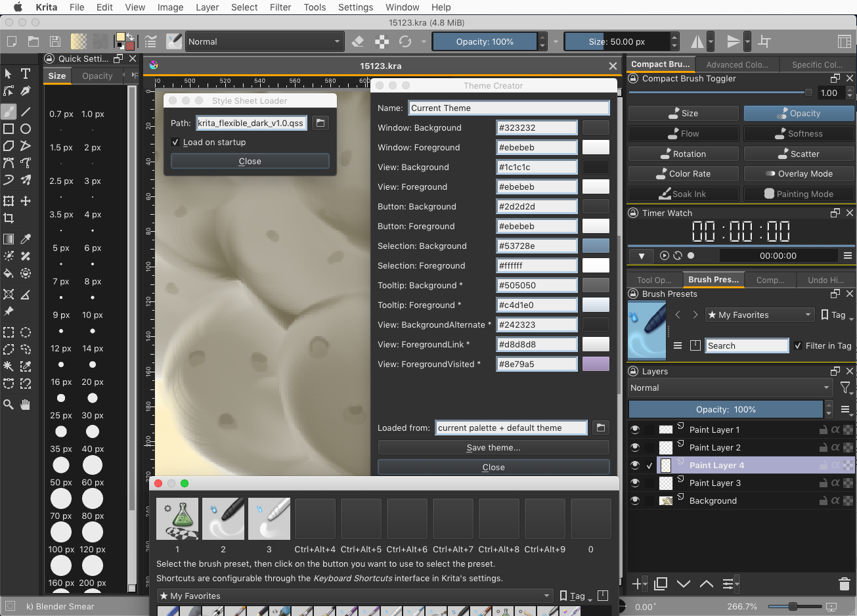This screenshot has width=857, height=616.
Task: Click the delete layer trash icon
Action: pos(845,584)
